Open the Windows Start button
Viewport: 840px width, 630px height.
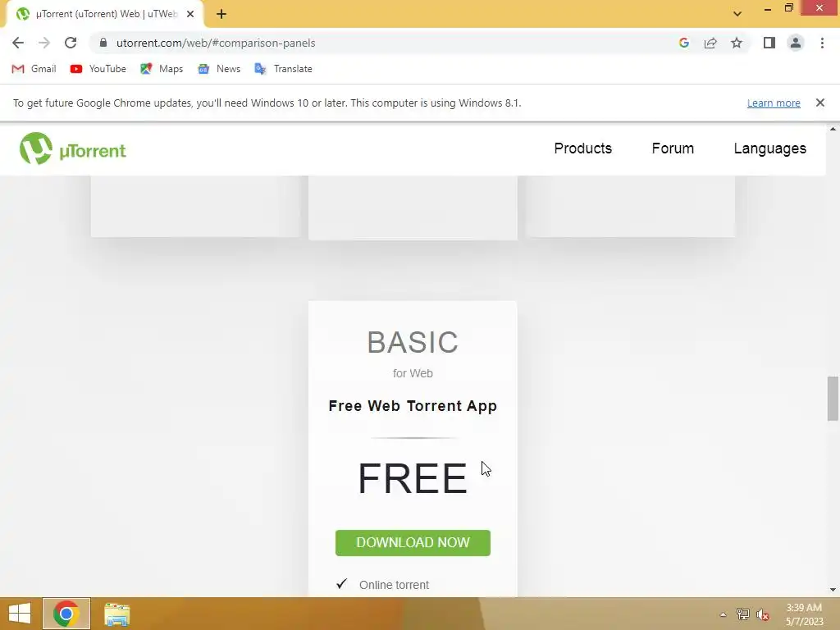tap(20, 614)
